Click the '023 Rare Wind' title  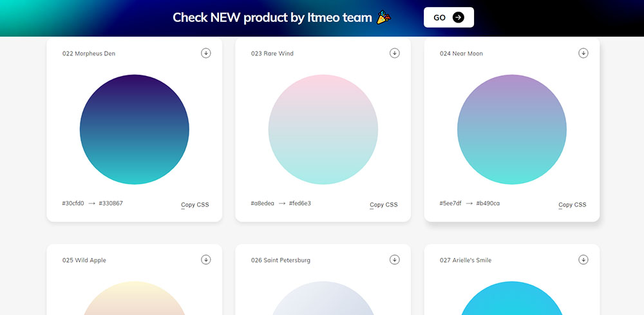tap(272, 53)
